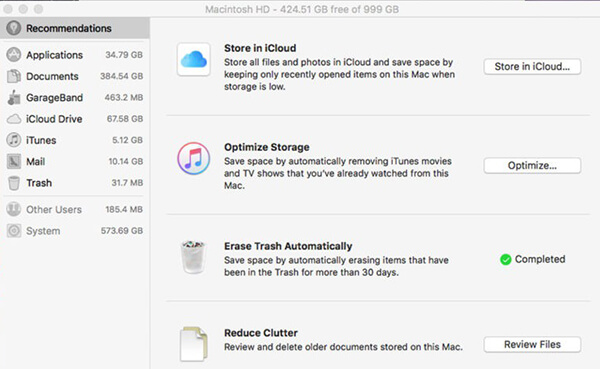The width and height of the screenshot is (600, 369).
Task: Click the iTunes music note icon
Action: click(x=194, y=158)
